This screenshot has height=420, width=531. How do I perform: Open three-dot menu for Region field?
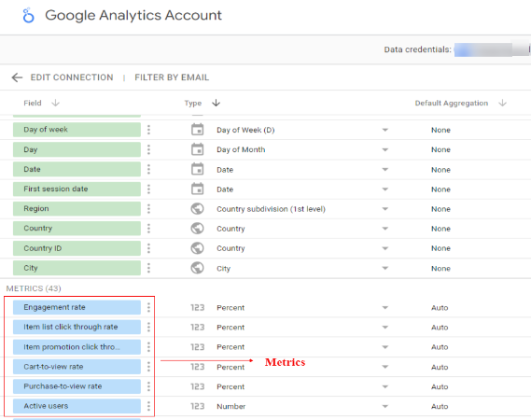coord(148,209)
